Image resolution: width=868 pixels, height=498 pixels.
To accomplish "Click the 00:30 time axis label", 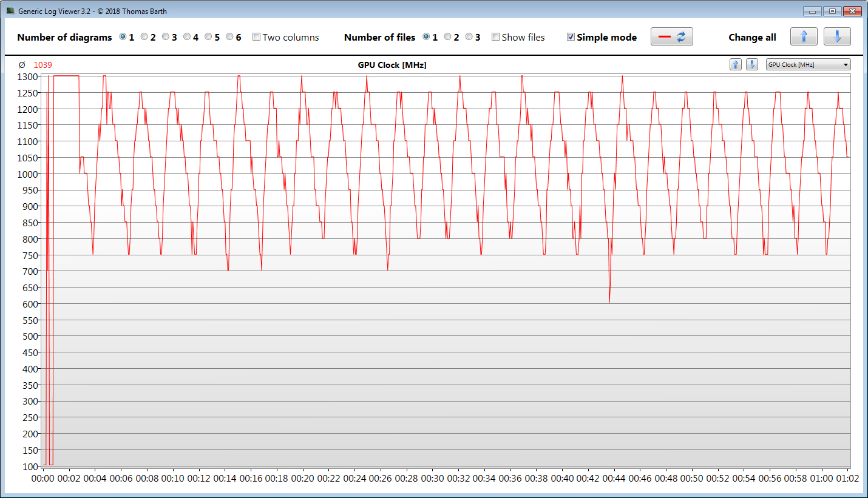I will [x=433, y=479].
